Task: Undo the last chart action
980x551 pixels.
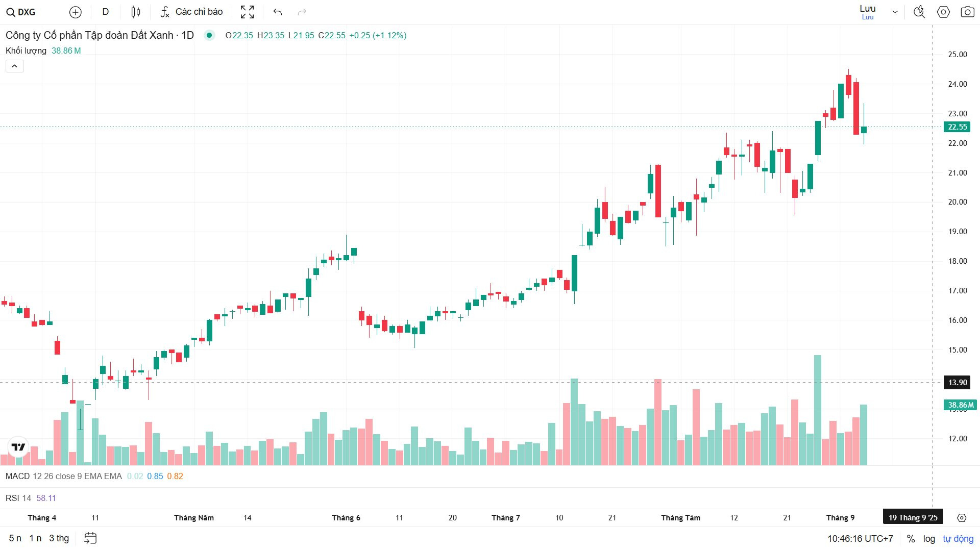Action: 277,12
